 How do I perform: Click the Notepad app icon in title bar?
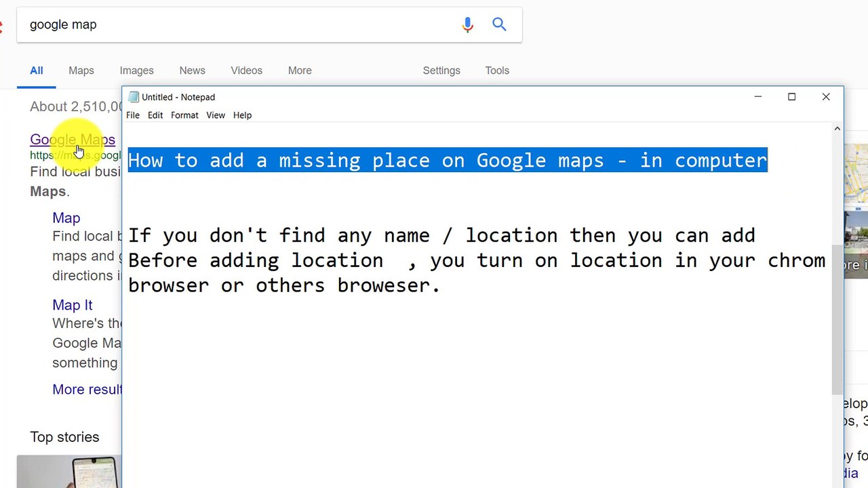coord(134,97)
